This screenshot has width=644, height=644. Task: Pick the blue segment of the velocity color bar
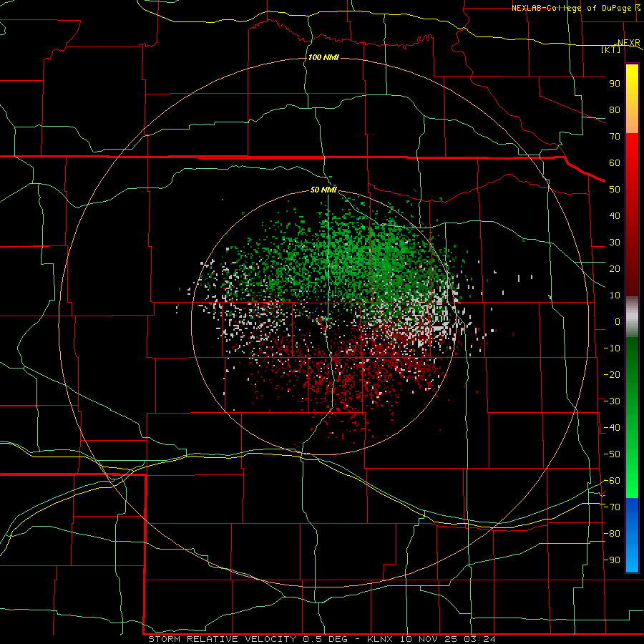[632, 535]
